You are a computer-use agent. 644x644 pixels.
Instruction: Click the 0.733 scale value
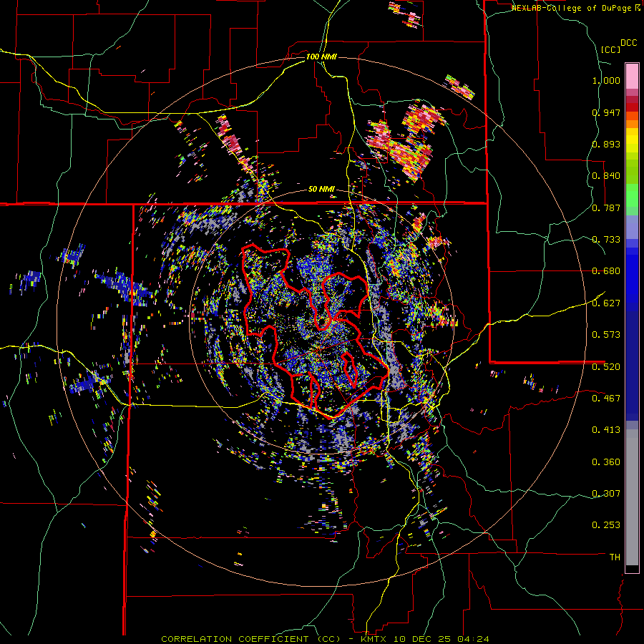point(606,240)
